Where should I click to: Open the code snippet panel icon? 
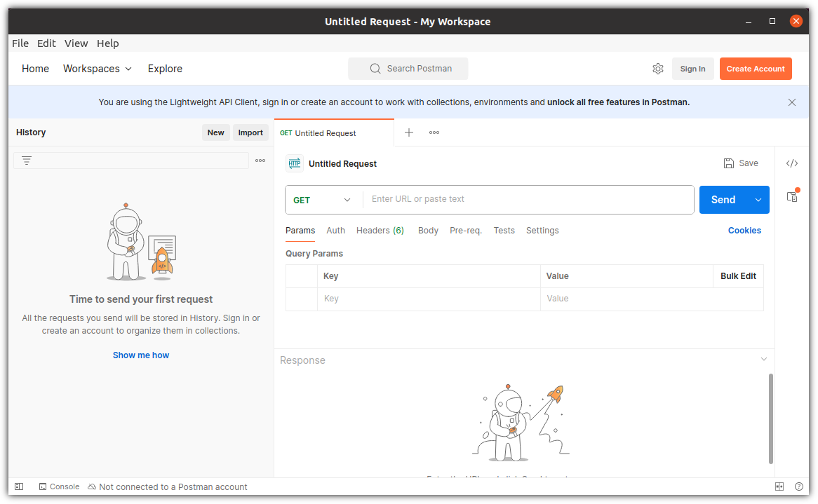pyautogui.click(x=791, y=163)
